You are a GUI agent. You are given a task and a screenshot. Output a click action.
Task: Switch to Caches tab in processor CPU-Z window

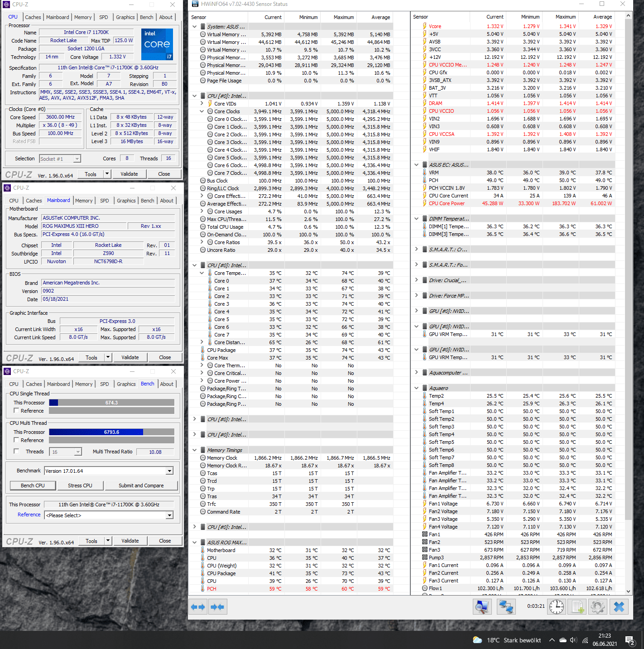coord(33,17)
